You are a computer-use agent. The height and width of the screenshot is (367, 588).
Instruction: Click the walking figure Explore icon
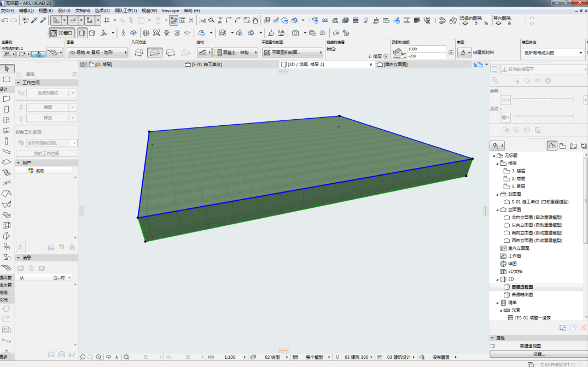pos(123,33)
